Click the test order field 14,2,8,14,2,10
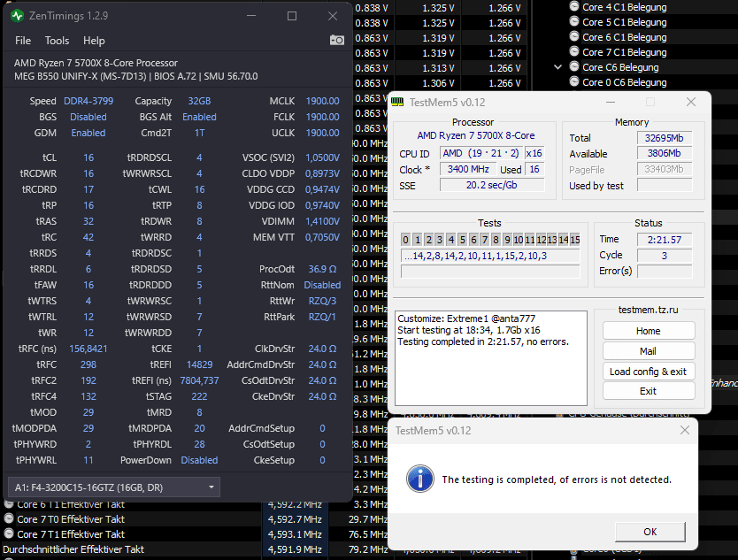738x560 pixels. click(x=490, y=256)
